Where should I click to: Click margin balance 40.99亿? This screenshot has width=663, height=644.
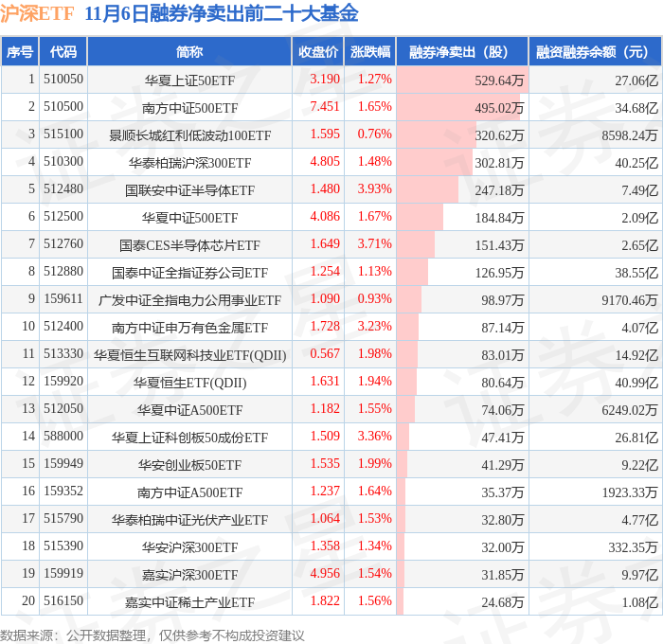click(x=636, y=383)
